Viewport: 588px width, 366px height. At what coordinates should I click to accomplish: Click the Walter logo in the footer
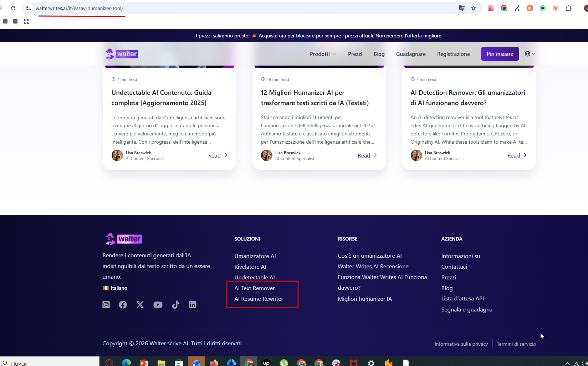[123, 239]
